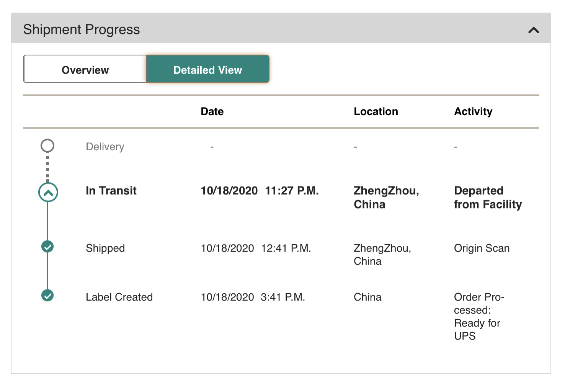Select the In Transit status label
This screenshot has width=565, height=392.
(x=111, y=190)
